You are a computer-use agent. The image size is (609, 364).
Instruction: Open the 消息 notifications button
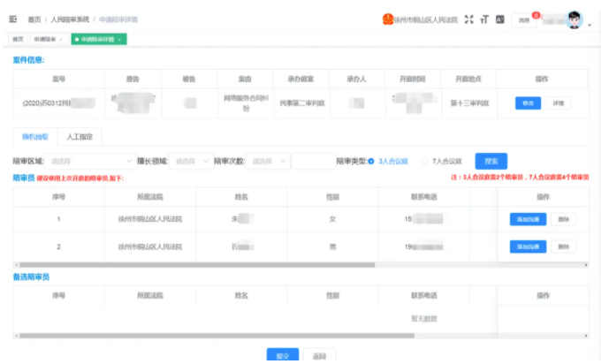tap(524, 19)
